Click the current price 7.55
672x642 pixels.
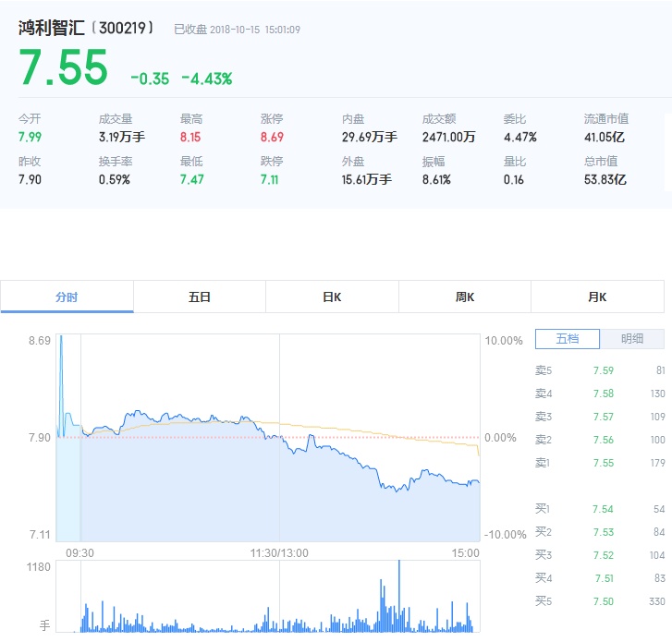(x=64, y=67)
